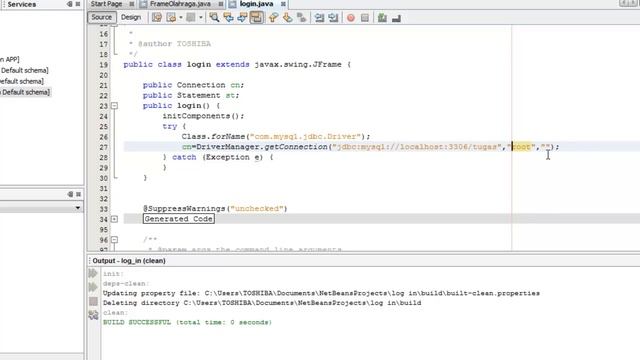
Task: Click the highlighted "root" string on line 27
Action: [521, 147]
